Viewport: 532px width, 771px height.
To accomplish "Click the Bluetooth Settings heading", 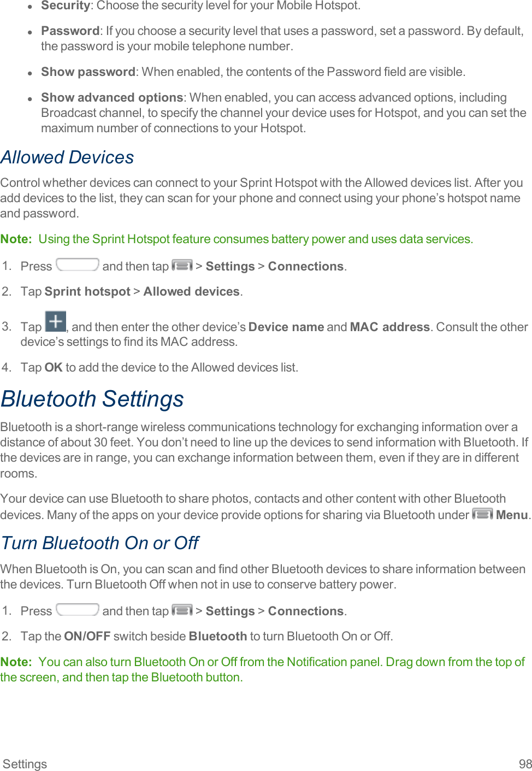I will coord(92,399).
